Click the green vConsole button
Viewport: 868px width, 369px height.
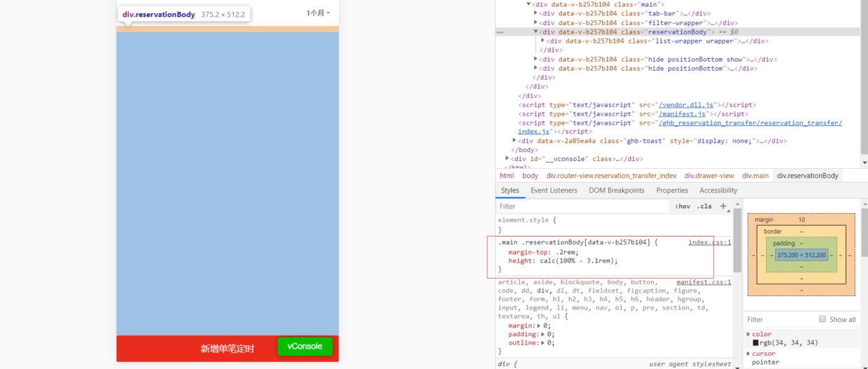tap(304, 347)
